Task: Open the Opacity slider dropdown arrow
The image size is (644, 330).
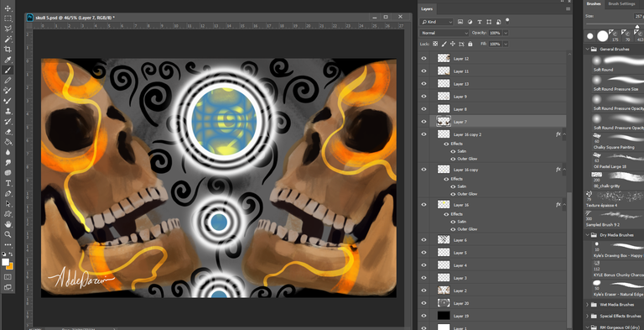Action: tap(506, 33)
